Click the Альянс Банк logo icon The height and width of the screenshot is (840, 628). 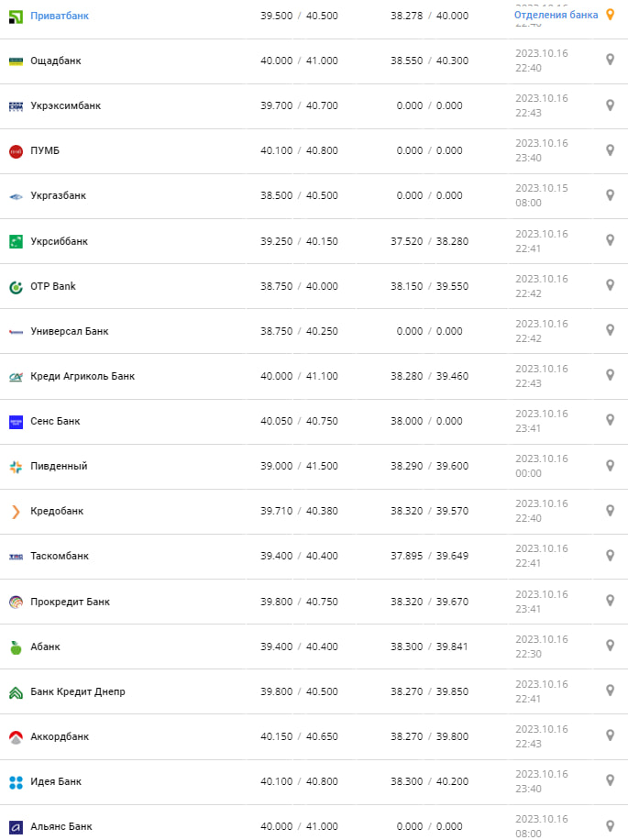[x=16, y=826]
